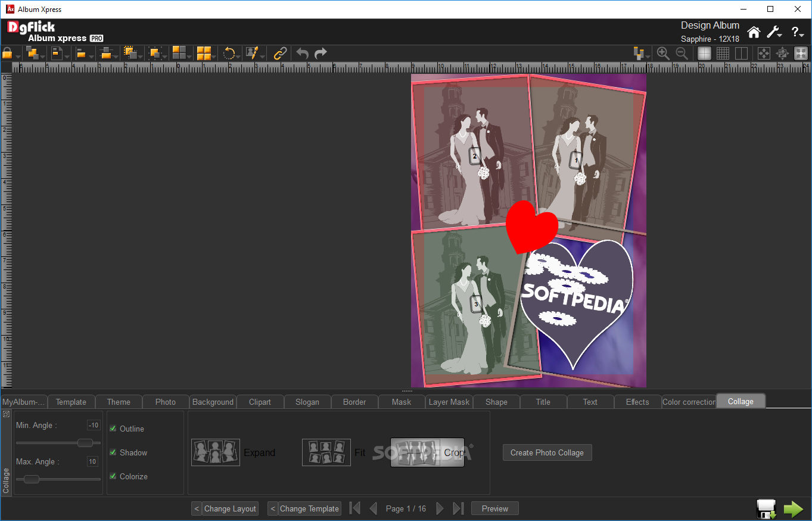The height and width of the screenshot is (521, 812).
Task: Choose the Fit collage layout thumbnail
Action: (326, 452)
